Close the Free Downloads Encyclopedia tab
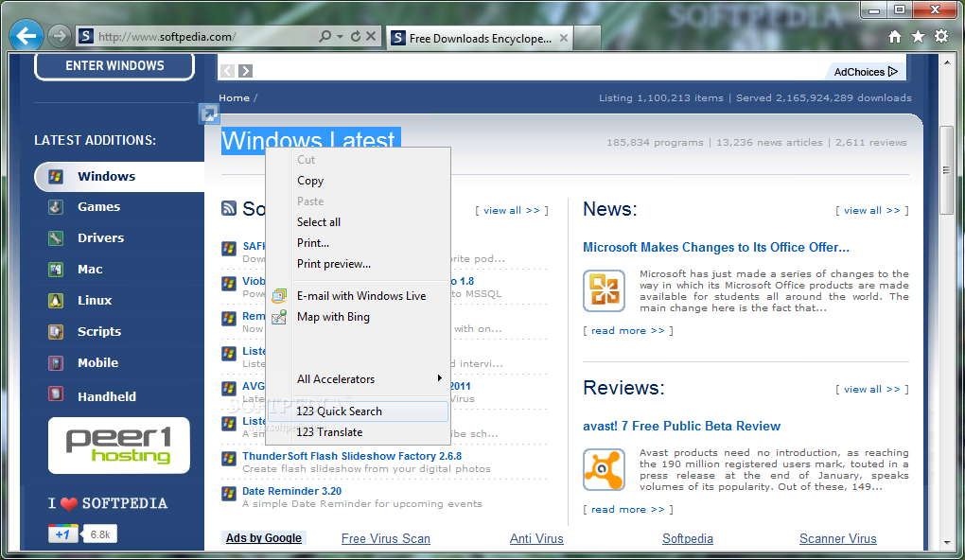 coord(563,38)
